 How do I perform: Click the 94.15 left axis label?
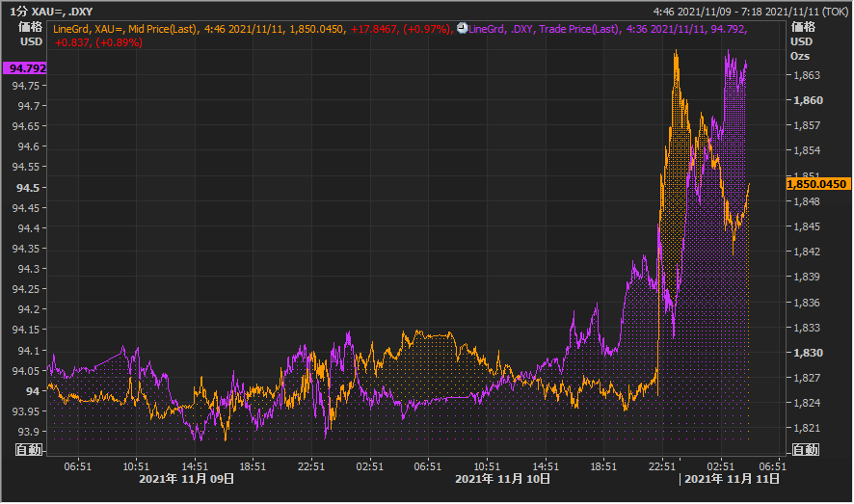[26, 330]
